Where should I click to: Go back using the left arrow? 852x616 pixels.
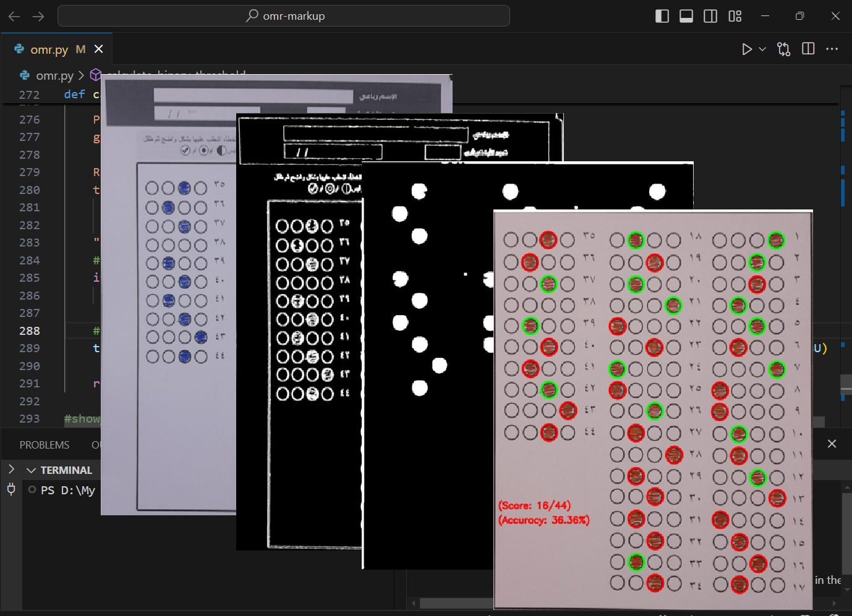pyautogui.click(x=14, y=16)
